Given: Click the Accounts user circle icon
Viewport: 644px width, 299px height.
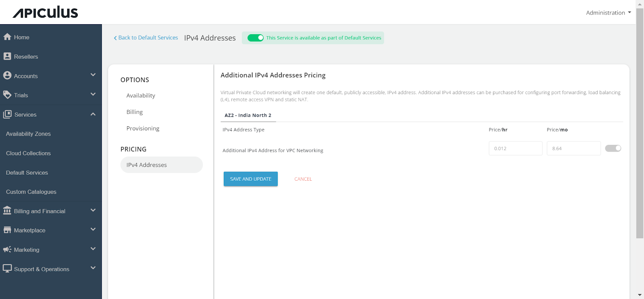Looking at the screenshot, I should pos(7,76).
